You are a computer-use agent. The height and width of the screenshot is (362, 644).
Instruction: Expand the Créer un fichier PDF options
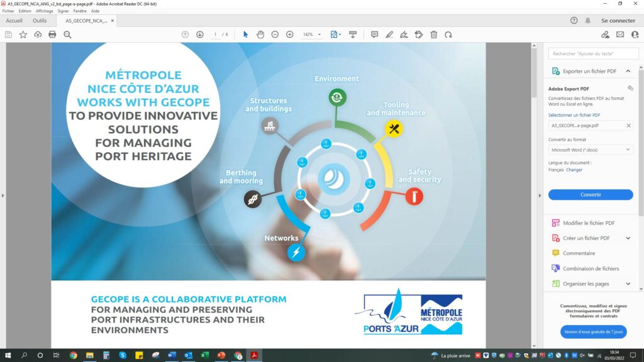click(628, 238)
